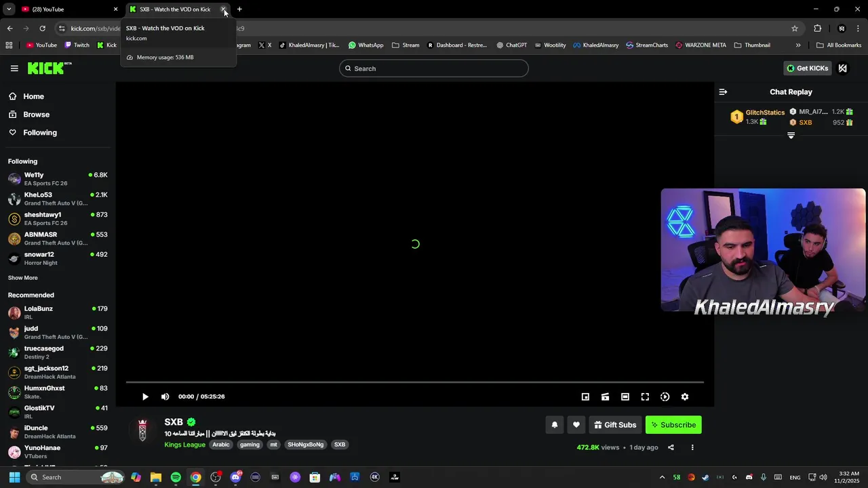This screenshot has height=488, width=868.
Task: Click Get KICKs button
Action: (x=807, y=68)
